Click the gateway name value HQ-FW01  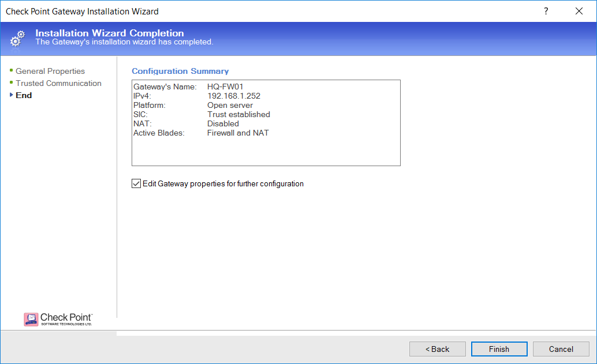tap(225, 87)
